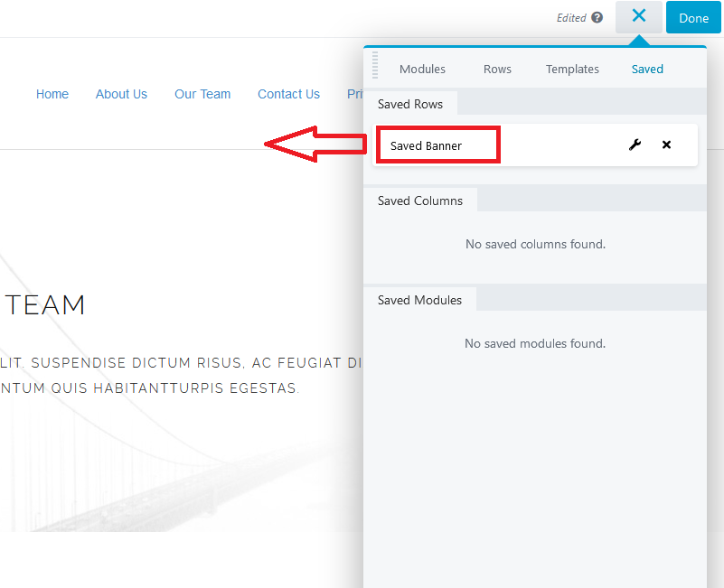Switch to the Rows tab
Viewport: 724px width, 588px height.
(497, 69)
